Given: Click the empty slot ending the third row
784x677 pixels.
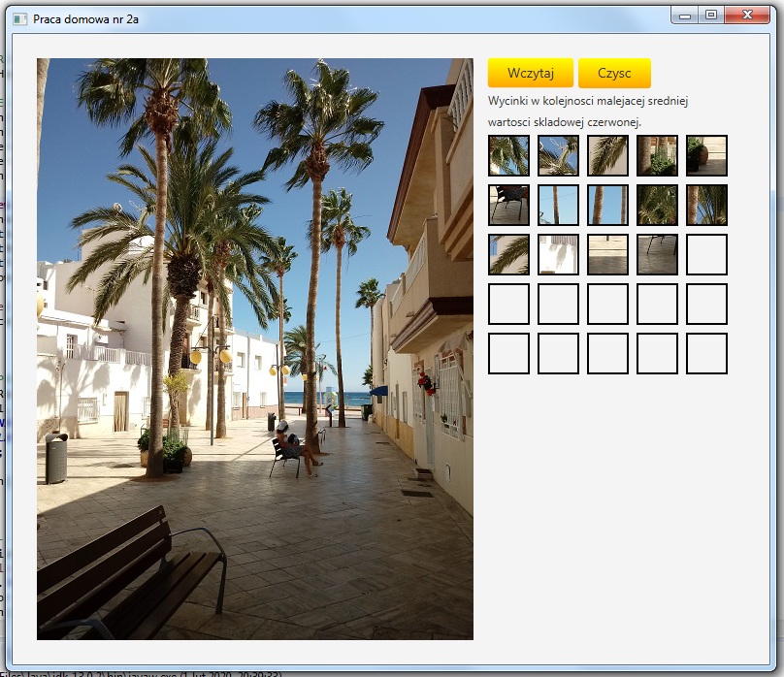Looking at the screenshot, I should [706, 254].
